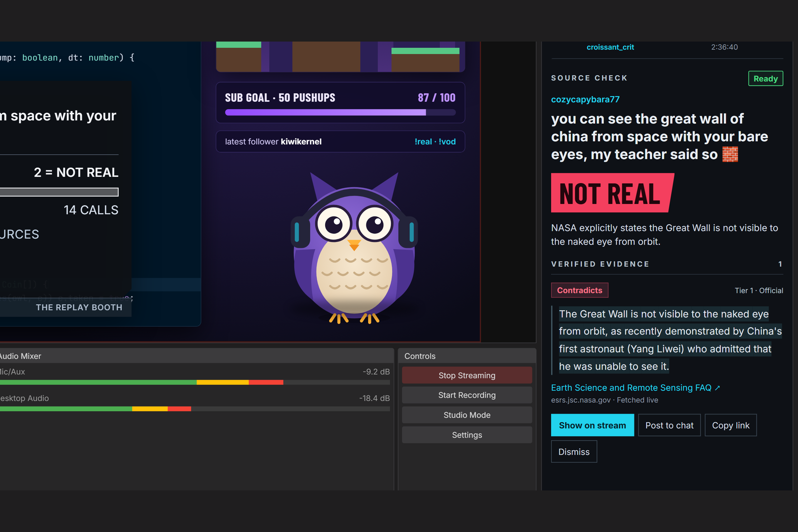Image resolution: width=798 pixels, height=532 pixels.
Task: Open Earth Science and Remote Sensing FAQ link
Action: click(x=635, y=387)
